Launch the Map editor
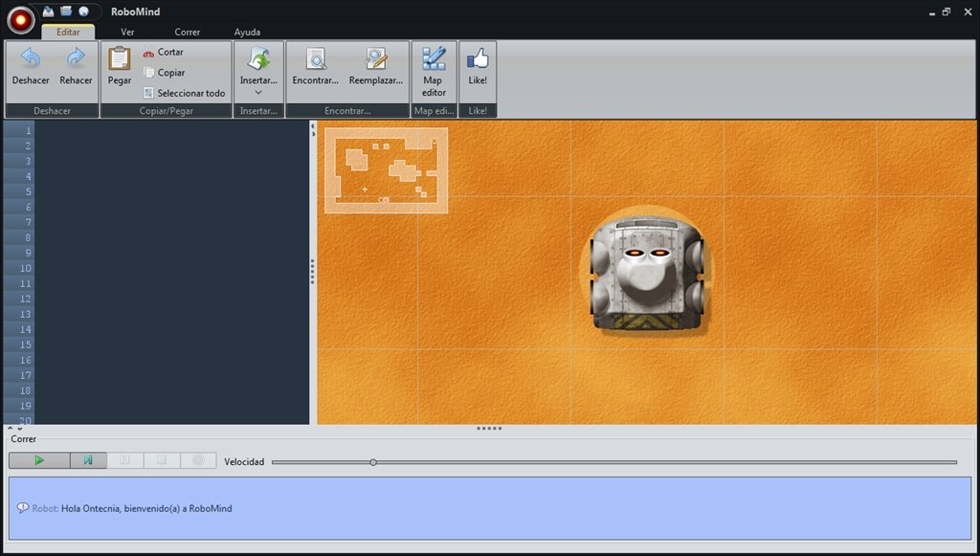 click(x=434, y=72)
